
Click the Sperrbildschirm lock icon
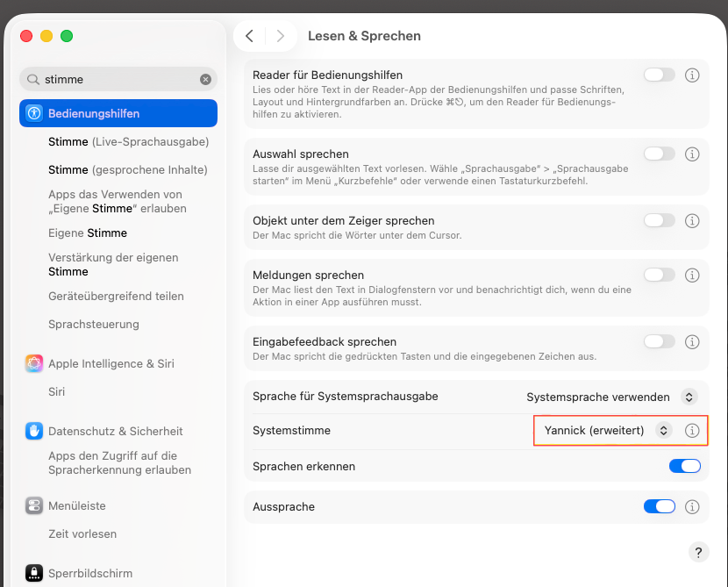[34, 573]
